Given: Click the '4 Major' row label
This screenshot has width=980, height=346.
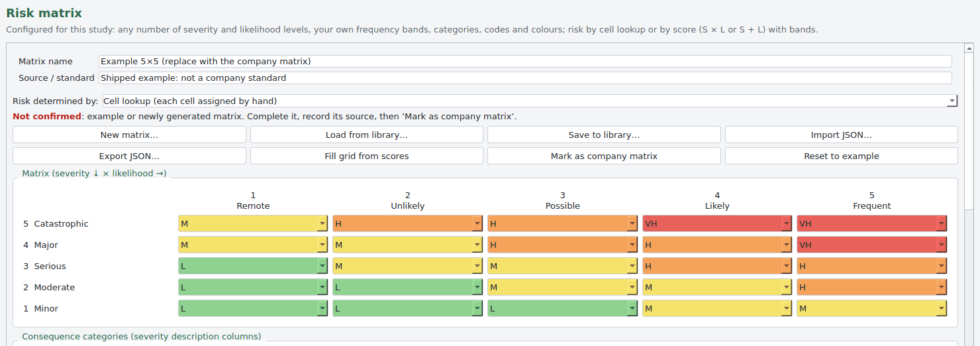Looking at the screenshot, I should pyautogui.click(x=40, y=245).
